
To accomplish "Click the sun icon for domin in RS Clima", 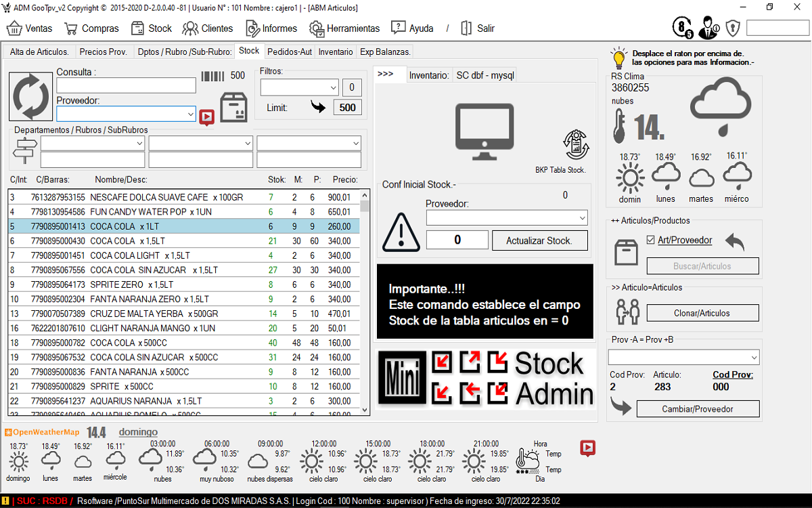I will point(630,179).
